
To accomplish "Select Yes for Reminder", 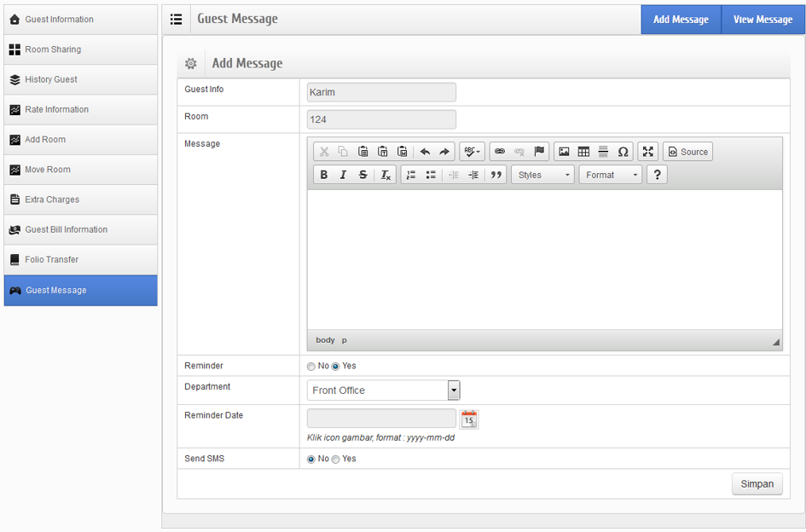I will point(336,367).
